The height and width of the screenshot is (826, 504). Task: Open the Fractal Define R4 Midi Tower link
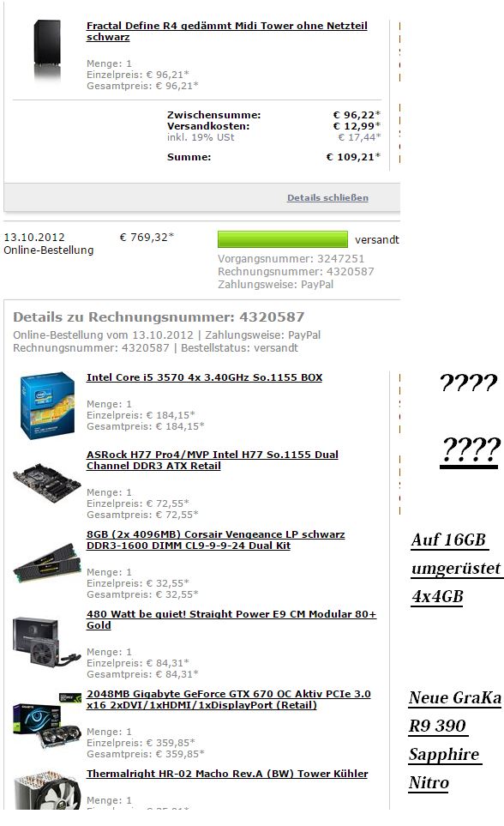coord(227,31)
